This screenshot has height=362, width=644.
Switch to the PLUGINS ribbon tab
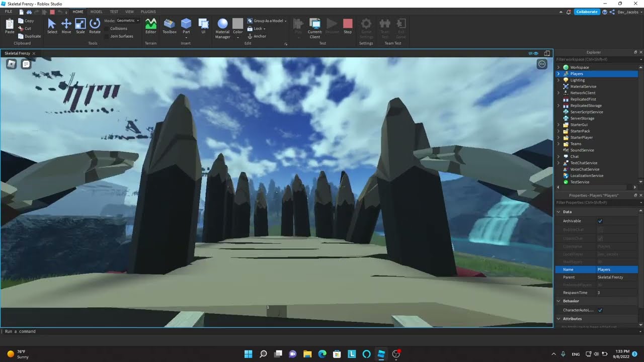[x=148, y=12]
